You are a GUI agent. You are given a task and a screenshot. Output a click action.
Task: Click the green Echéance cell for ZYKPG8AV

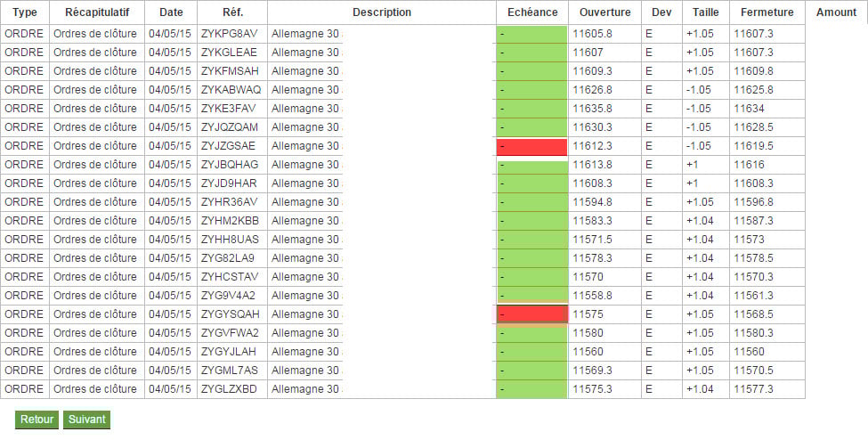532,34
